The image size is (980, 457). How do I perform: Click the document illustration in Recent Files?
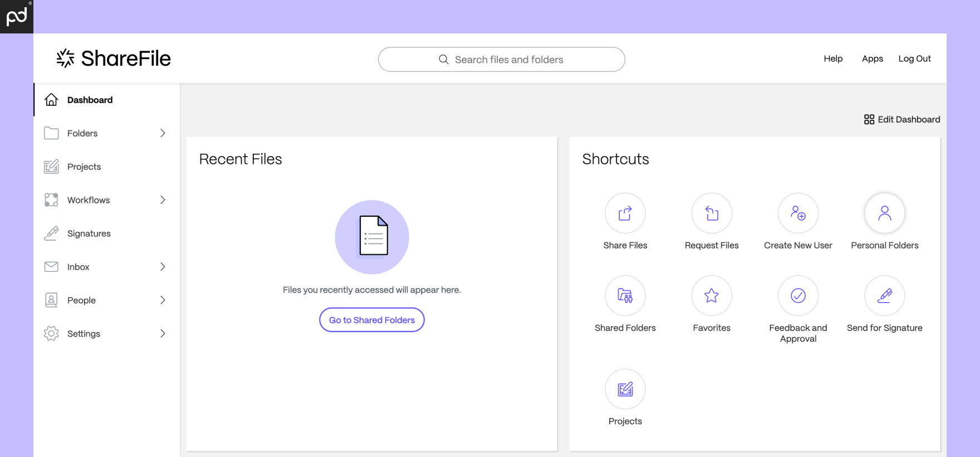coord(372,237)
